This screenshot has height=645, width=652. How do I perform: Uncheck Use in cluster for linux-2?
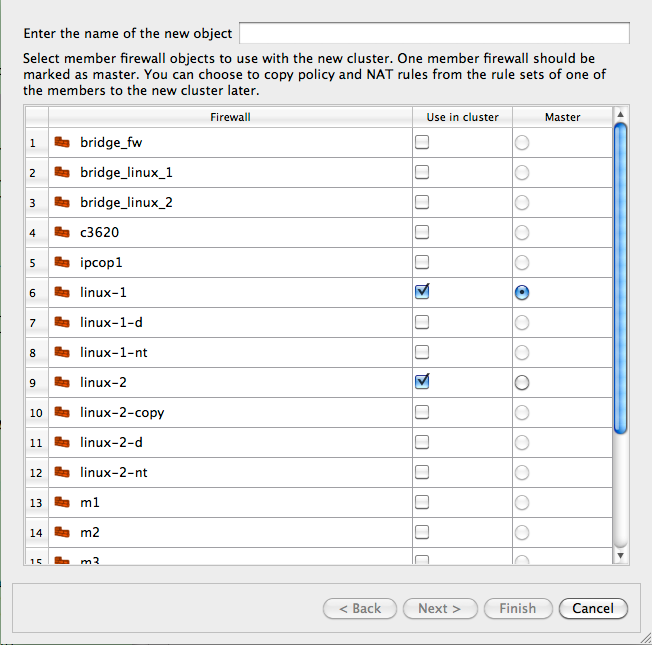pyautogui.click(x=422, y=381)
